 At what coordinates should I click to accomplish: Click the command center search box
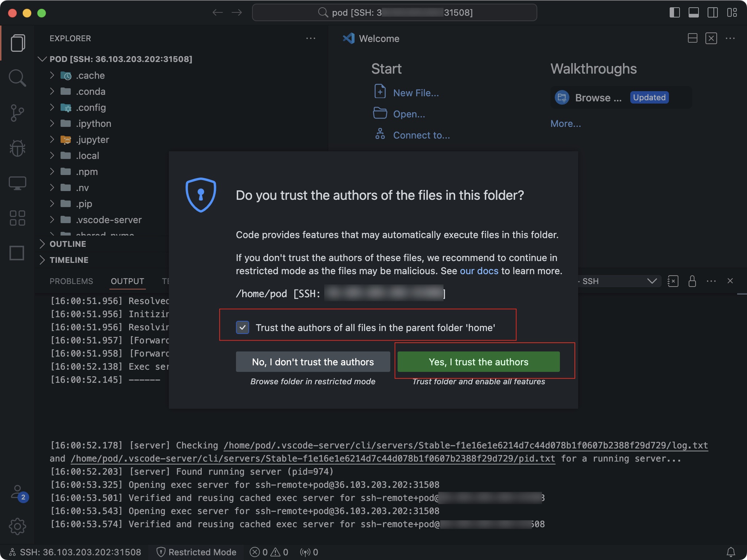(x=394, y=12)
